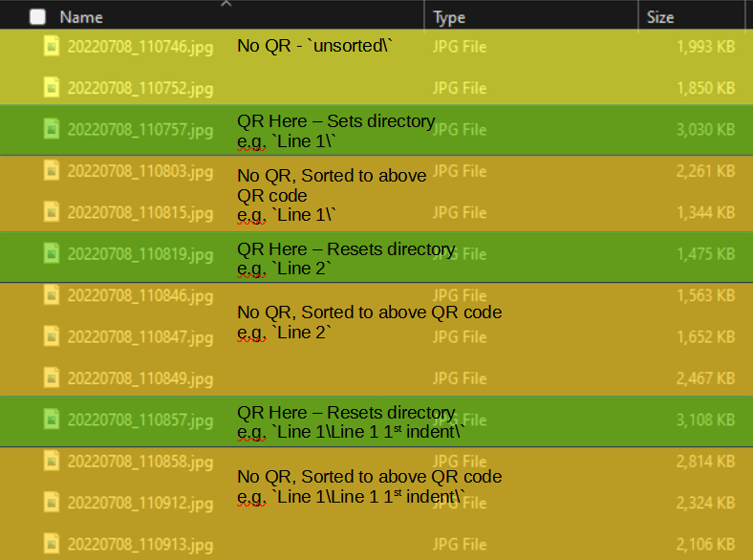
Task: Click the JPG icon for 20220708_110858.jpg
Action: coord(52,461)
